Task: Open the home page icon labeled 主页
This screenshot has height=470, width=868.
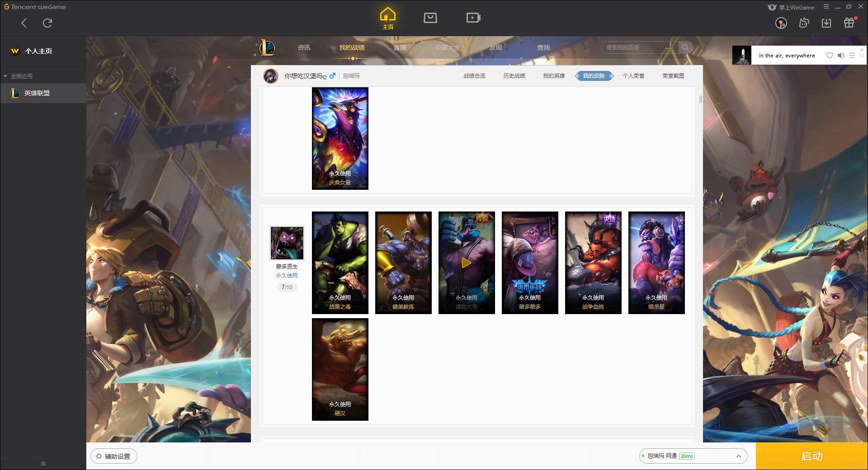Action: tap(387, 19)
